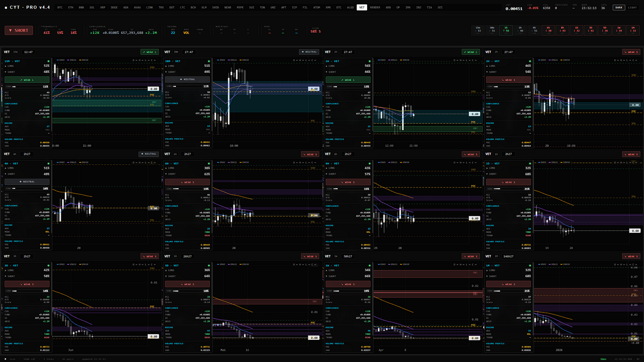This screenshot has width=644, height=362.
Task: Click the 23:32:13 clock in top bar
Action: 589,8
